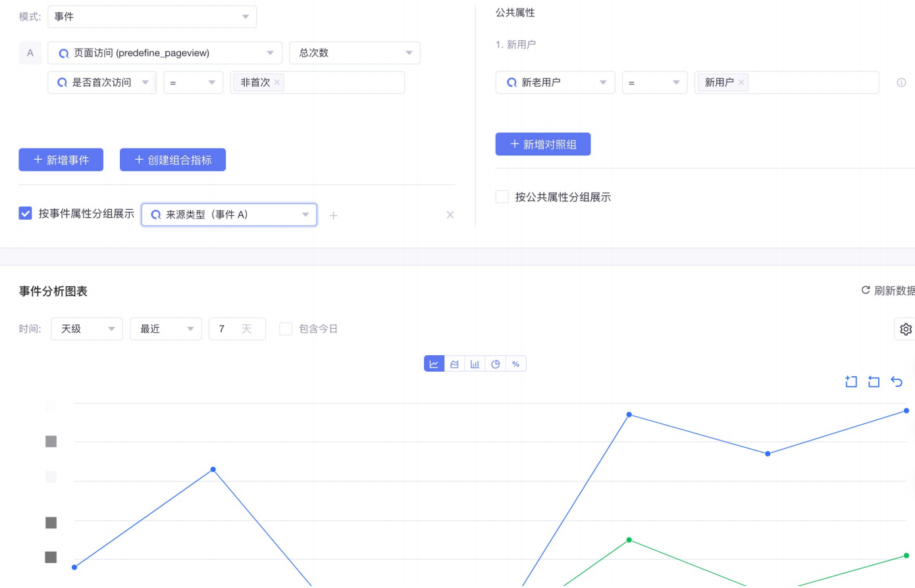Click 刷新数据 link
Viewport: 915px width, 588px height.
coord(894,291)
